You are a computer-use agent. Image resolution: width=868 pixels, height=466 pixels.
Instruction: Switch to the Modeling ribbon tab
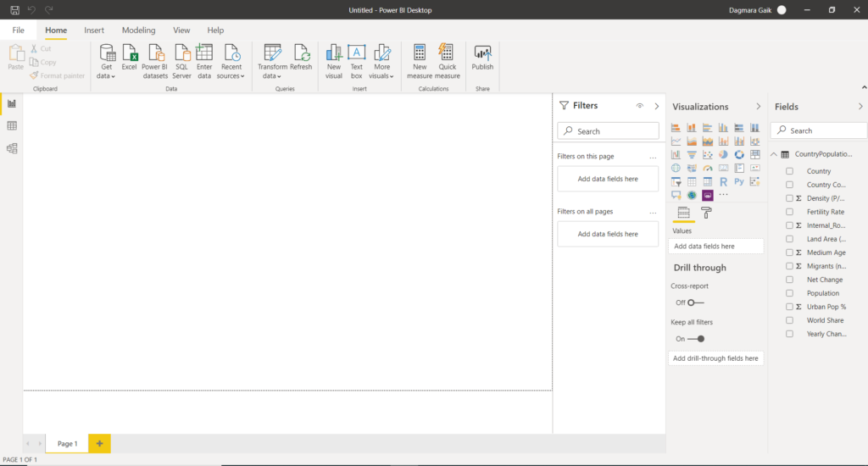(x=138, y=30)
